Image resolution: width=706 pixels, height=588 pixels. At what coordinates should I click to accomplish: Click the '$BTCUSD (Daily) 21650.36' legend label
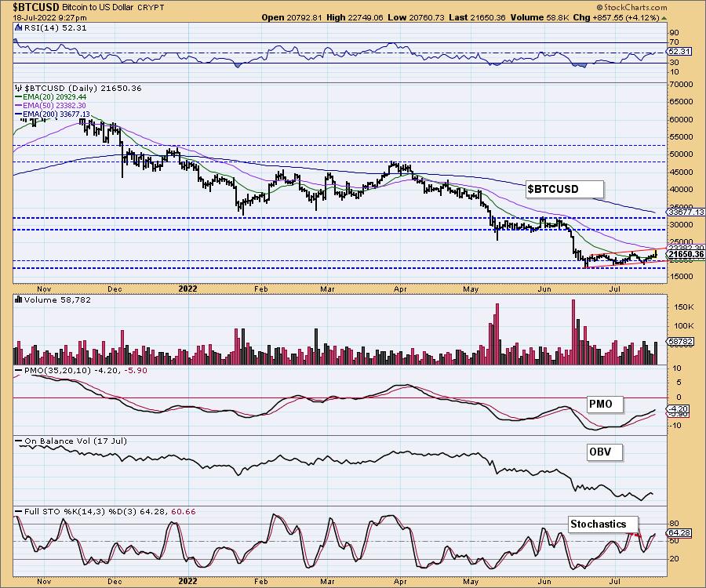coord(83,88)
